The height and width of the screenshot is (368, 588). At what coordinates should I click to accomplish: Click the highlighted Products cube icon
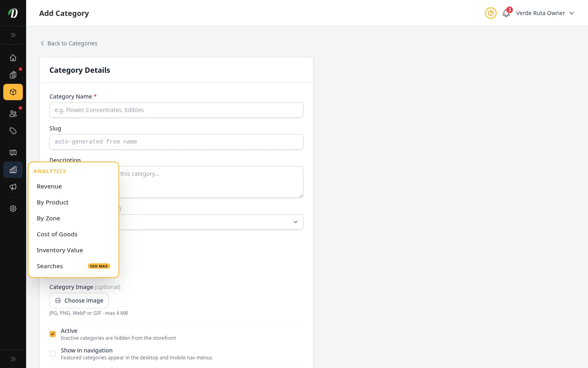point(13,92)
